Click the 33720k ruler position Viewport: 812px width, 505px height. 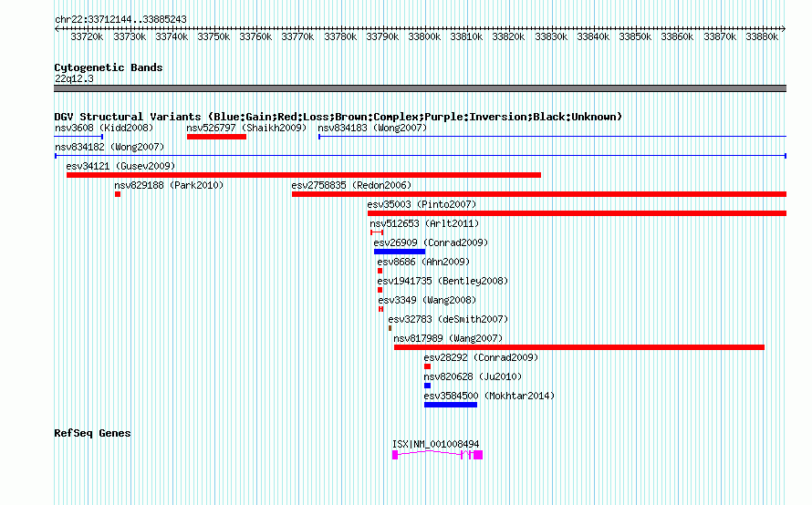point(87,36)
